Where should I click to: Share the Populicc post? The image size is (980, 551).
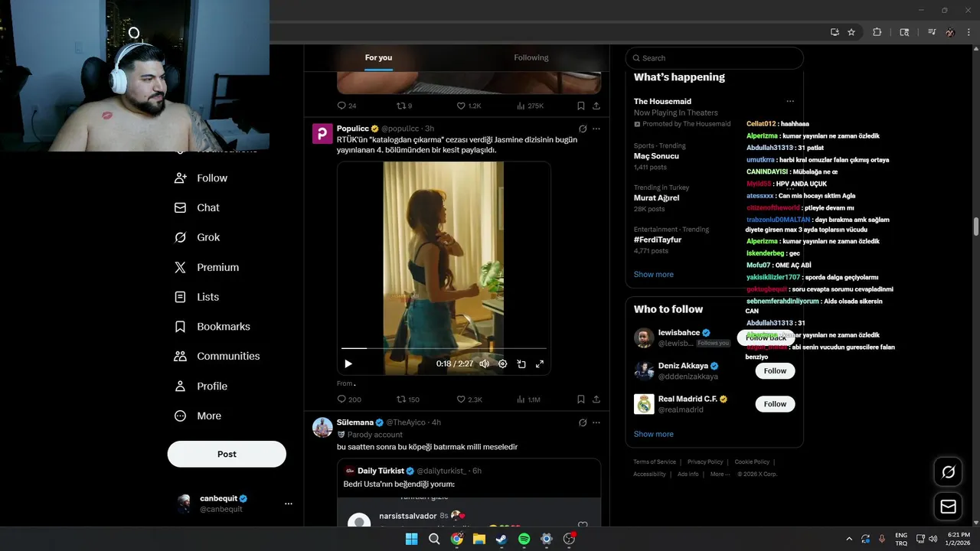(596, 399)
